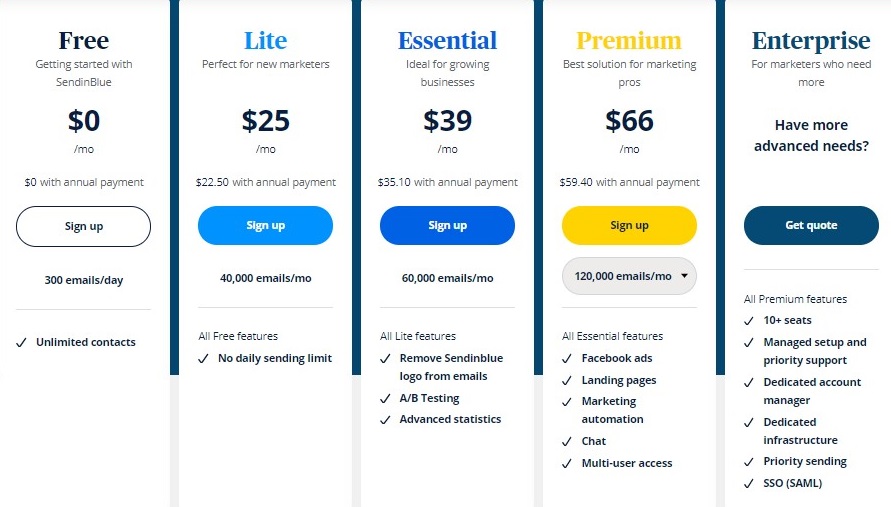Open the 120,000 emails/mo dropdown
This screenshot has height=507, width=891.
pyautogui.click(x=629, y=276)
